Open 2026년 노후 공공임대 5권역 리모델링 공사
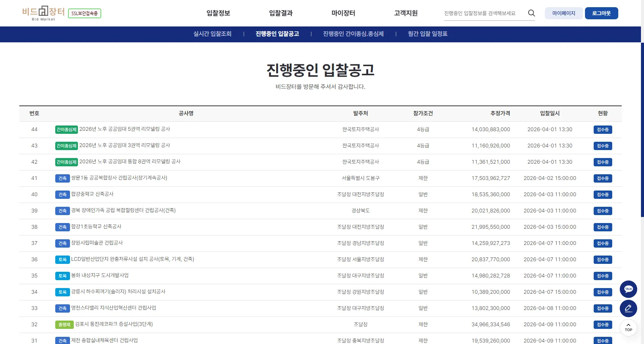The image size is (644, 344). (x=124, y=129)
